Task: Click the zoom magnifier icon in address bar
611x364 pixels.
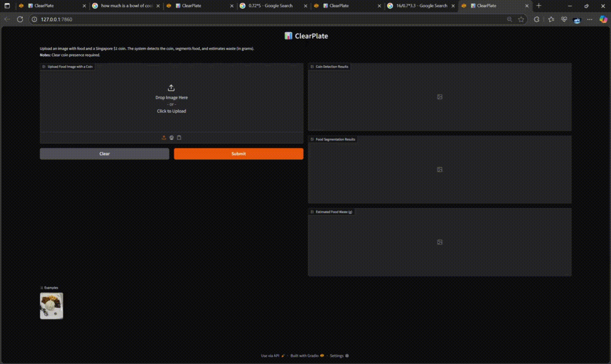Action: [x=509, y=19]
